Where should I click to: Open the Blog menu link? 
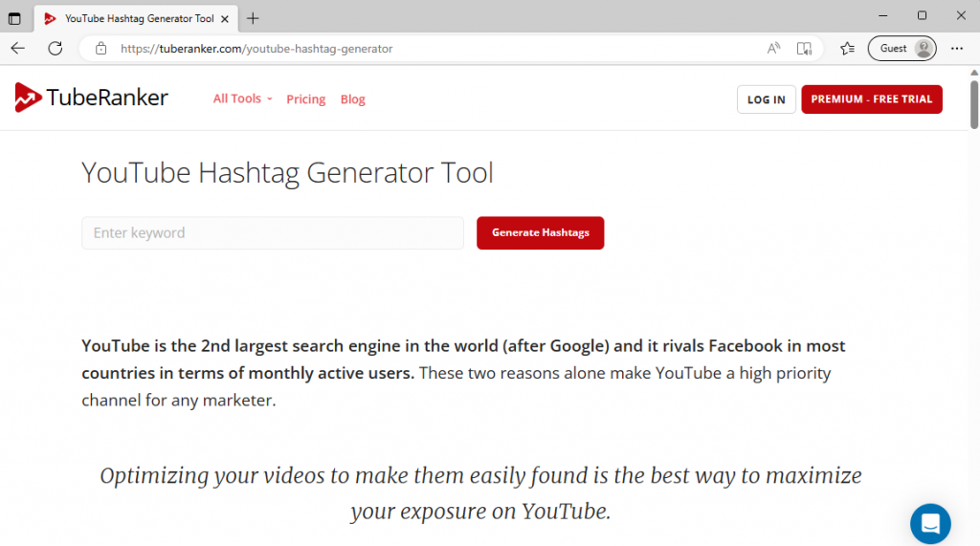coord(352,99)
